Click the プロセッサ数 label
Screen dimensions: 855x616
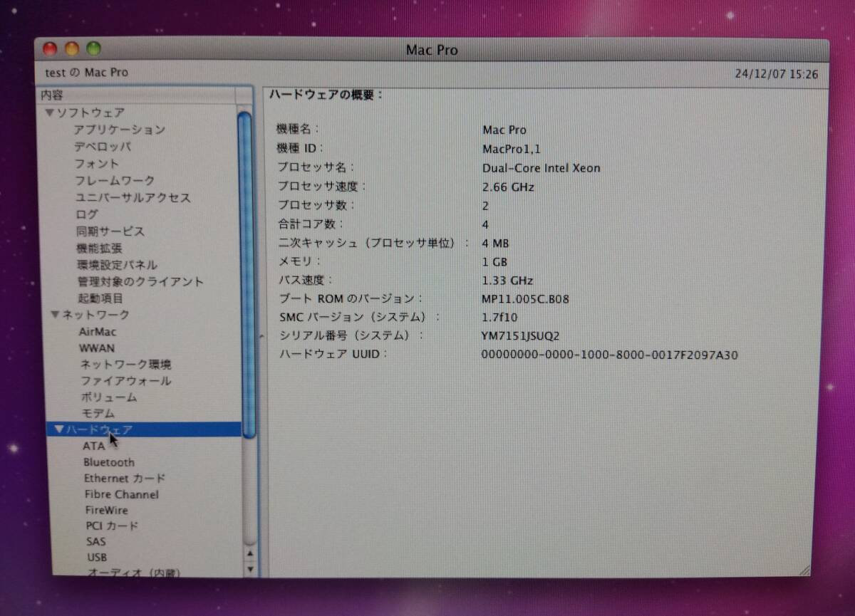tap(316, 205)
